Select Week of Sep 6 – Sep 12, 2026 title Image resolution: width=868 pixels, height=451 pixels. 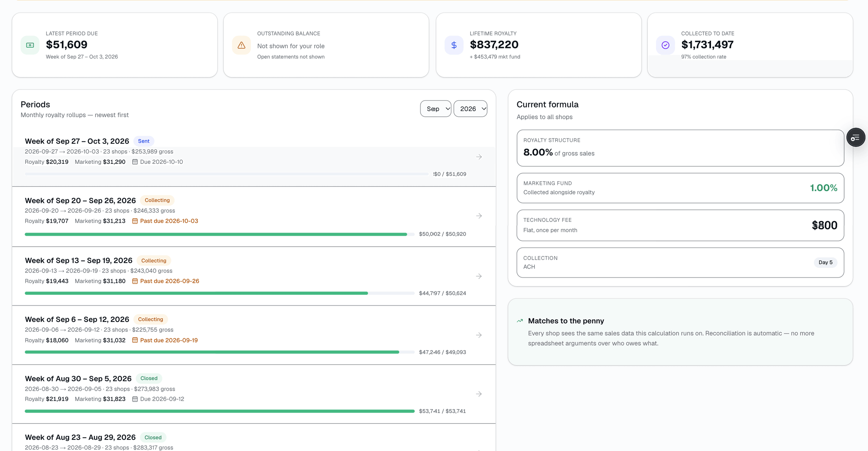click(77, 319)
